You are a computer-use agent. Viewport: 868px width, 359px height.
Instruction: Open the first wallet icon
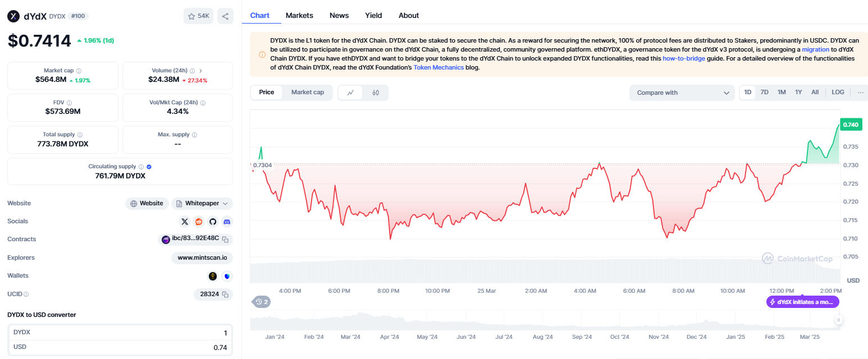tap(213, 276)
